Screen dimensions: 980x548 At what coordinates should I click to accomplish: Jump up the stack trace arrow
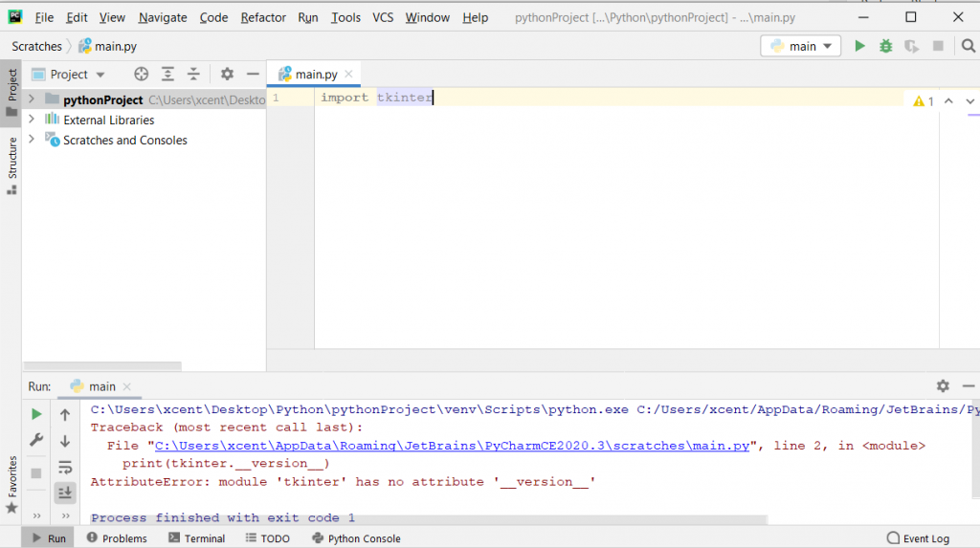[x=65, y=414]
